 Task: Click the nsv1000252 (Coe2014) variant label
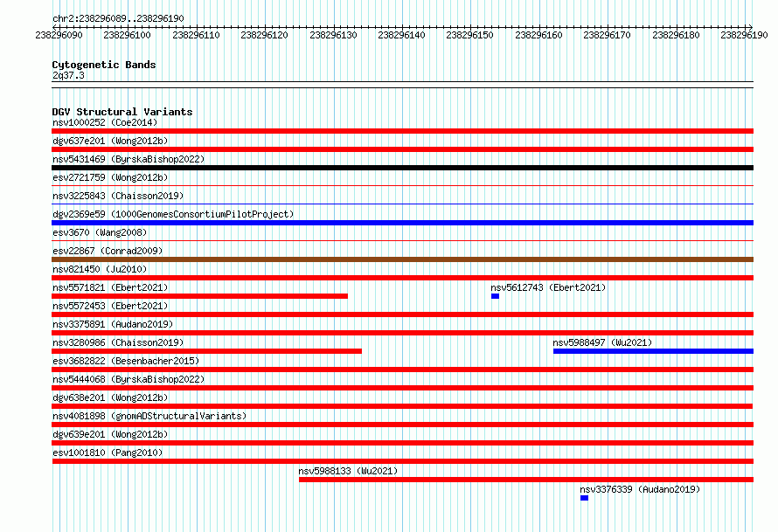tap(105, 122)
